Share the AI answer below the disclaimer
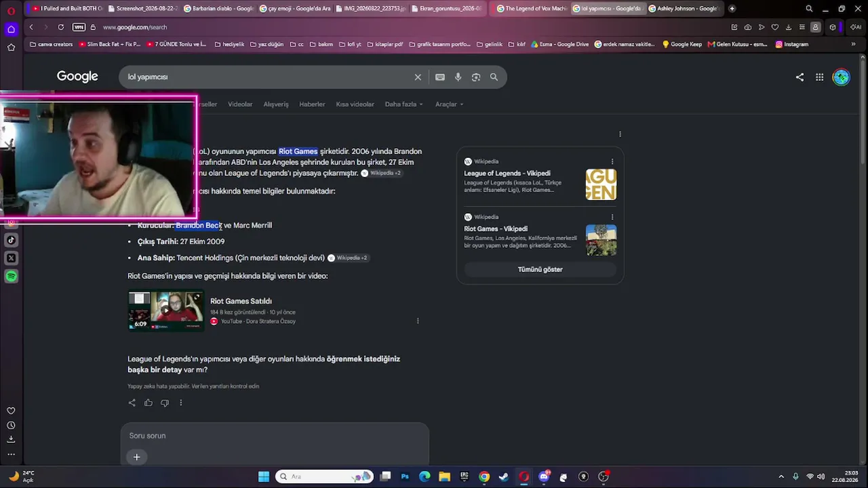This screenshot has width=868, height=488. click(x=132, y=403)
